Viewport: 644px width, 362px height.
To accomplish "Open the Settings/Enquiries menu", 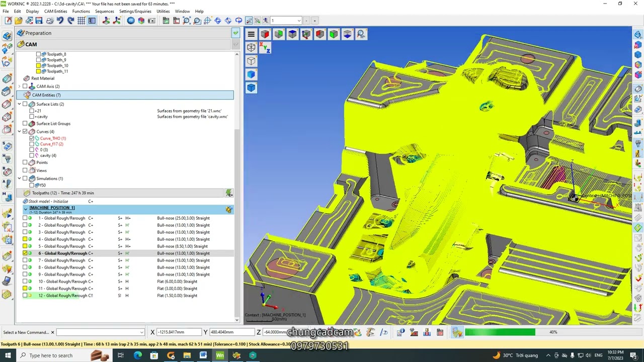I will [x=135, y=11].
